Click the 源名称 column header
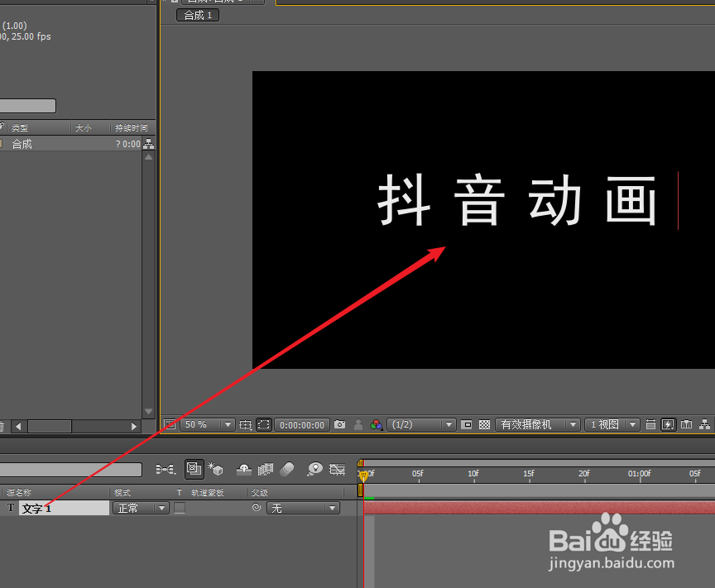The width and height of the screenshot is (715, 588). pyautogui.click(x=19, y=493)
